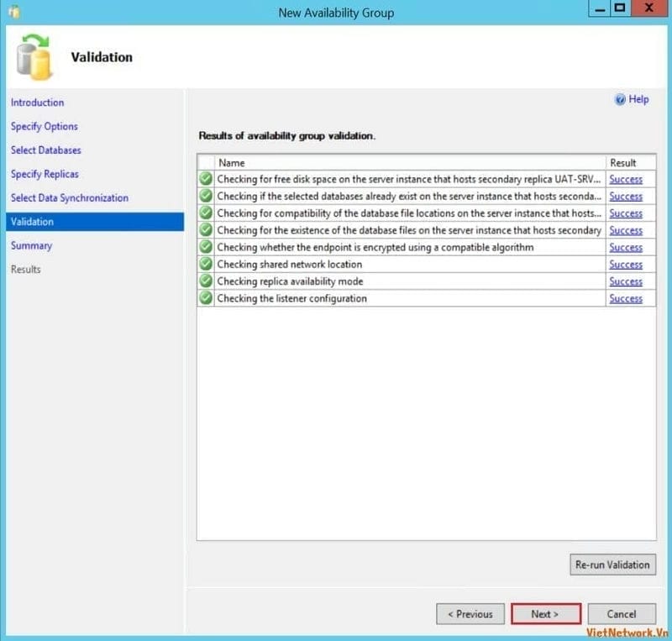Open Select Data Synchronization step
Viewport: 672px width, 641px height.
point(70,198)
